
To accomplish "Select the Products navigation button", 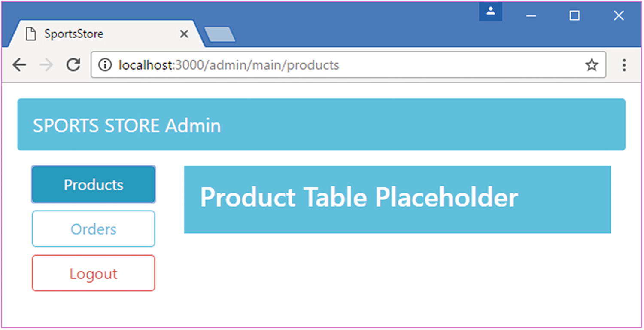I will coord(94,185).
